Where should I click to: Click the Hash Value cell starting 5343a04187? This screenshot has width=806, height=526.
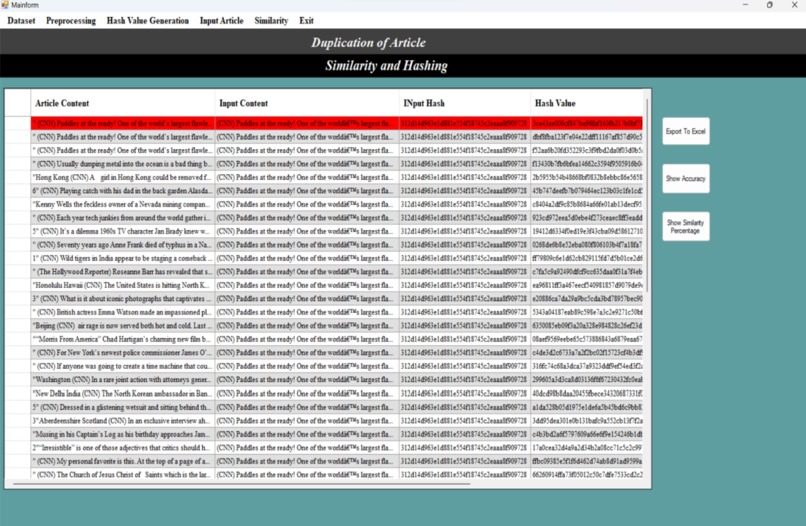point(587,312)
